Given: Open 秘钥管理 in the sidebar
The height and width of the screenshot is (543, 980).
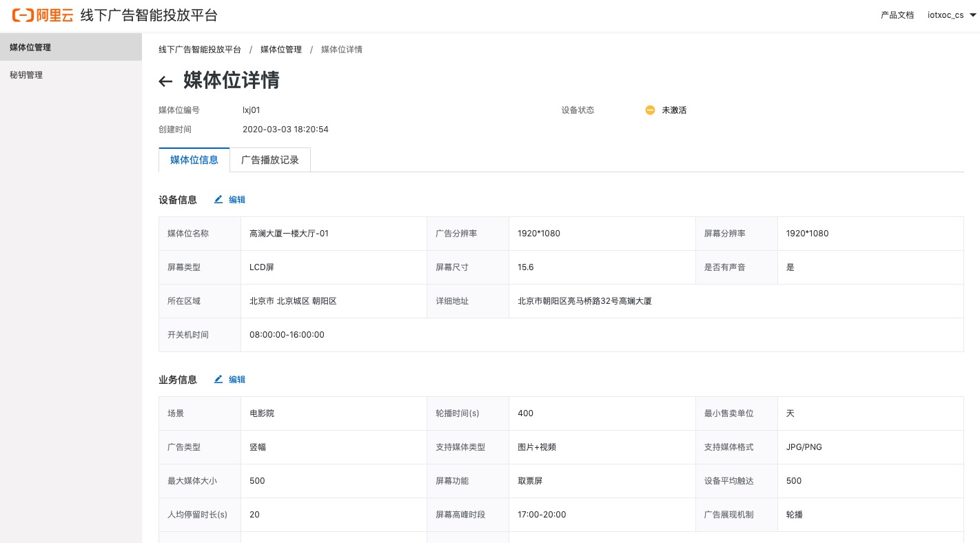Looking at the screenshot, I should (x=71, y=75).
